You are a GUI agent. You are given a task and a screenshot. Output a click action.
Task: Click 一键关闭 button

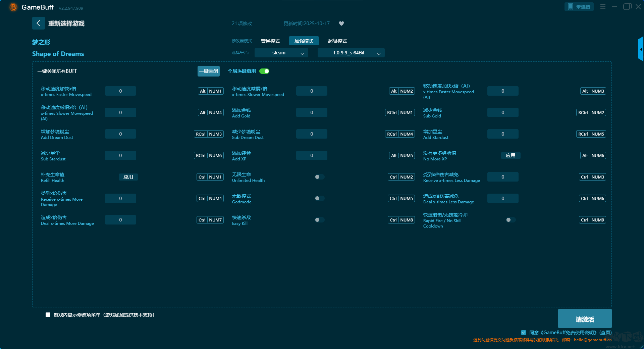click(x=209, y=71)
